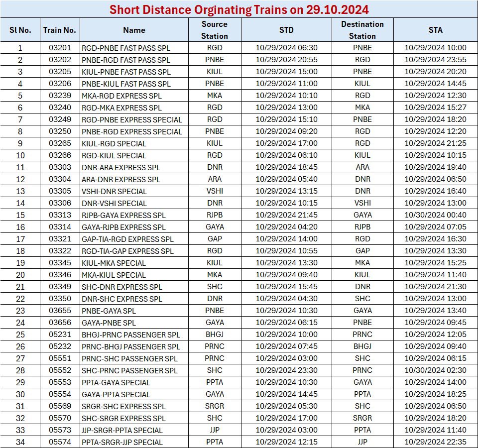Click the name 'KIUL-RGD SPECIAL'

click(114, 143)
